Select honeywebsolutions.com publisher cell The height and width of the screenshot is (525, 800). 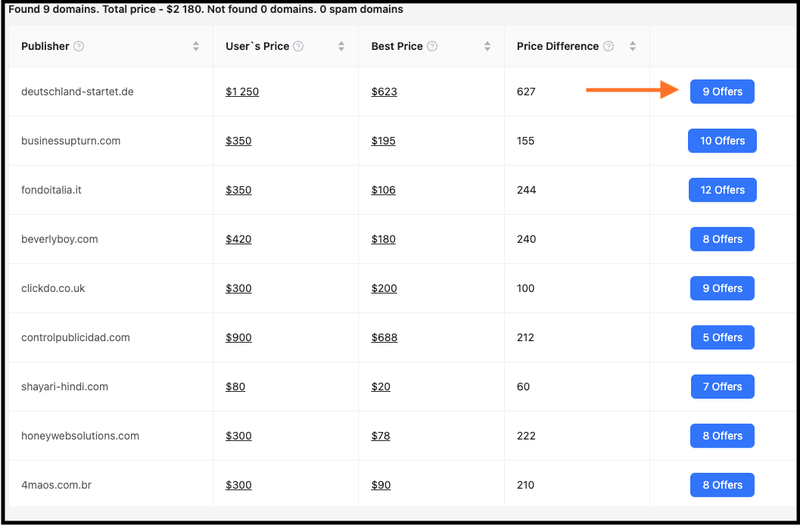pos(80,436)
